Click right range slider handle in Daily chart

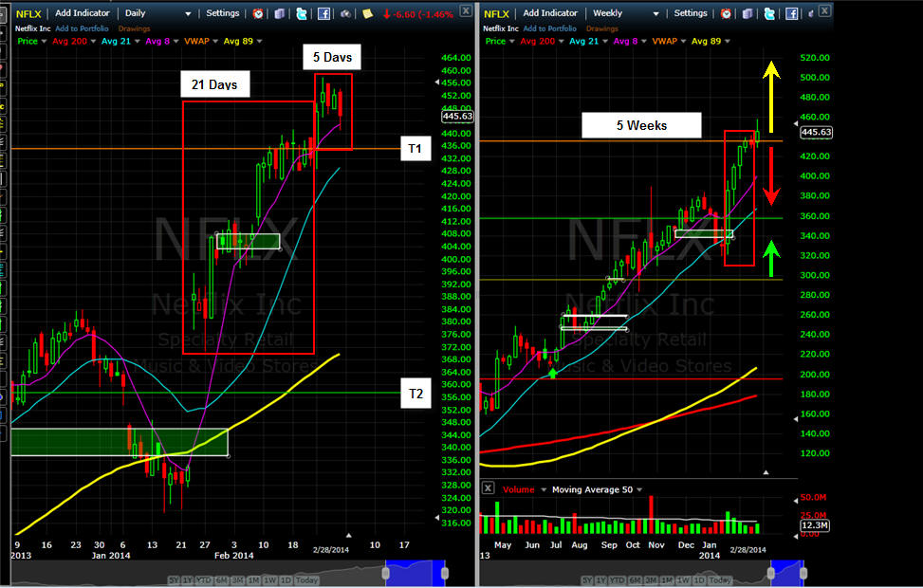[x=445, y=573]
